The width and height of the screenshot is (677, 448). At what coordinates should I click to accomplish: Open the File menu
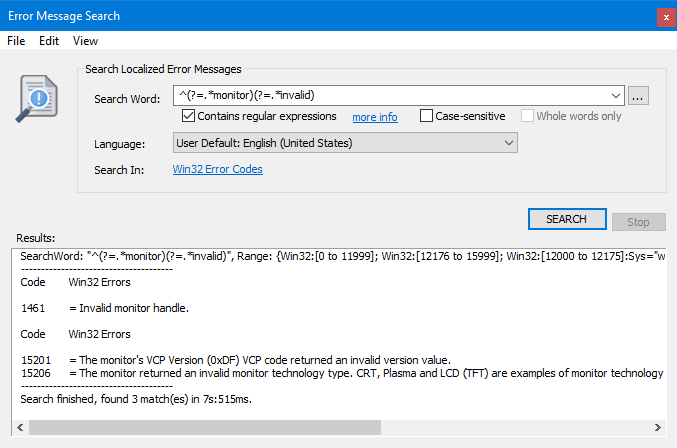click(x=16, y=41)
